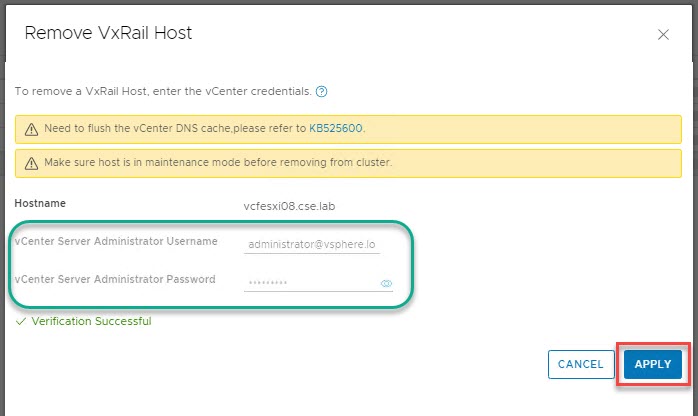Click the maintenance mode warning triangle icon

pyautogui.click(x=30, y=162)
